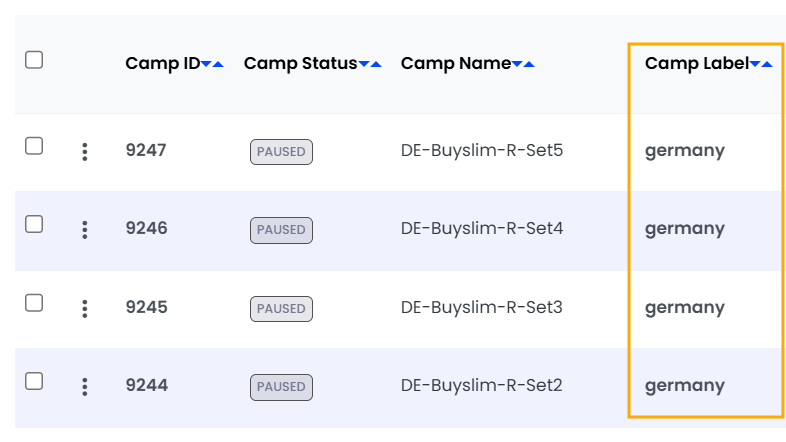Select the checkbox for camp 9246
The width and height of the screenshot is (786, 442).
click(x=34, y=224)
